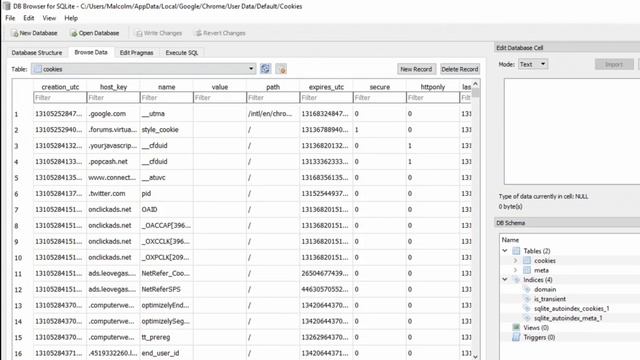This screenshot has width=640, height=360.
Task: Click the end_user_id name cell
Action: 167,353
